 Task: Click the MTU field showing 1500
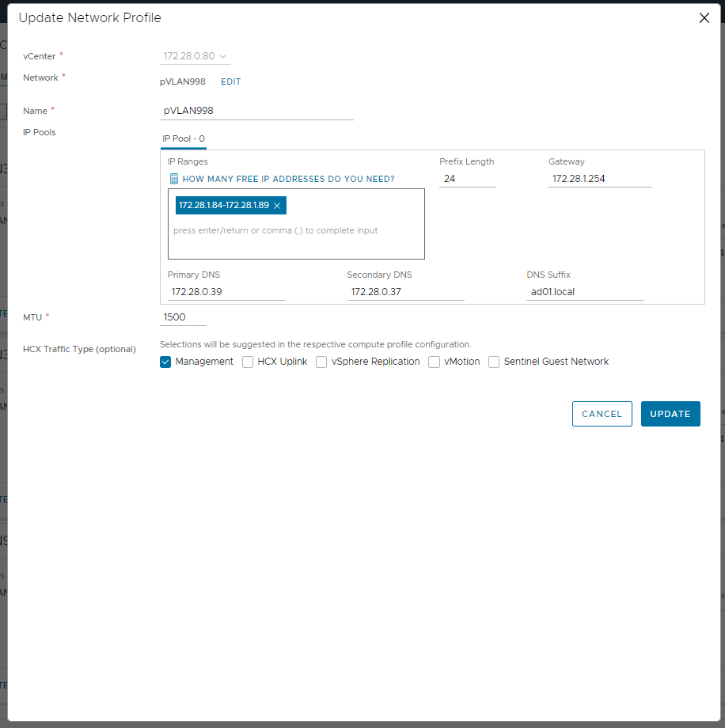(183, 317)
